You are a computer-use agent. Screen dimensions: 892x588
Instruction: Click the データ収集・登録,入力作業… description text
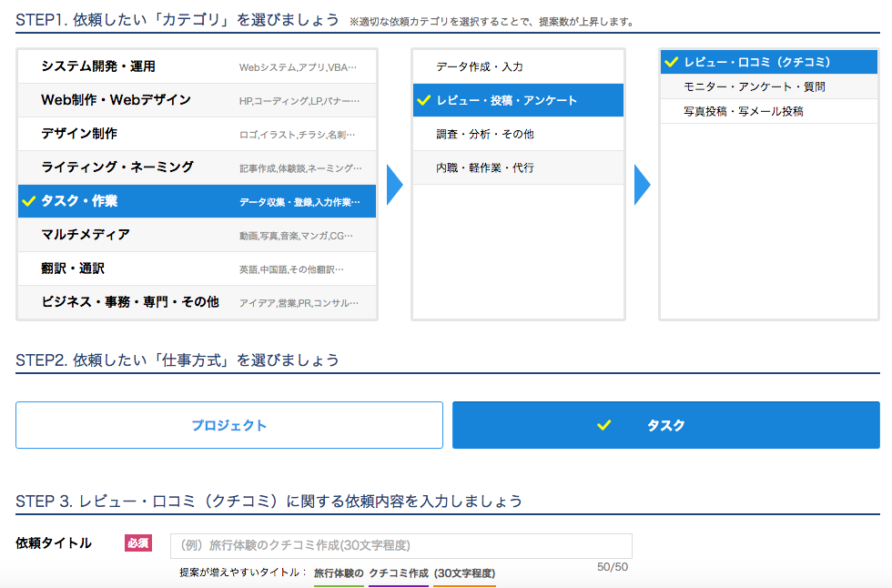coord(299,202)
